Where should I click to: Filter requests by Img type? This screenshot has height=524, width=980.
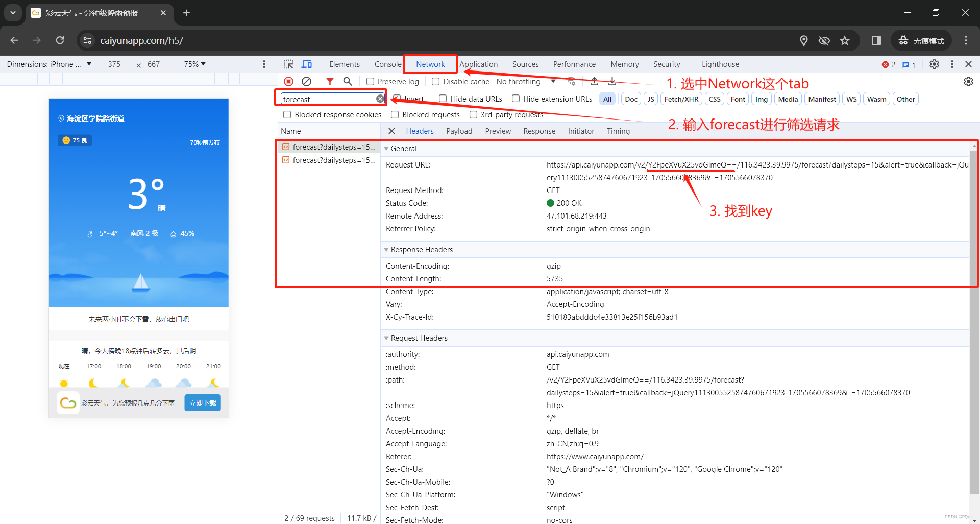(762, 99)
